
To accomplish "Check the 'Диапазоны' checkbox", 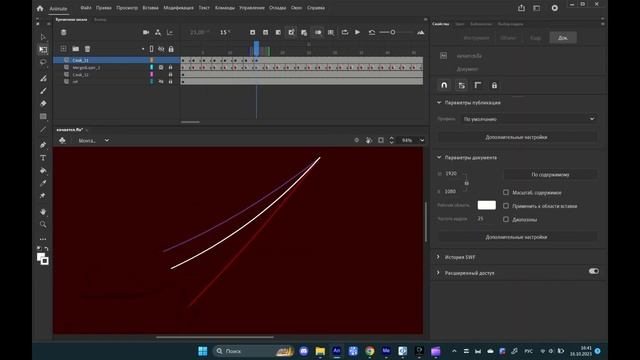I will point(506,219).
